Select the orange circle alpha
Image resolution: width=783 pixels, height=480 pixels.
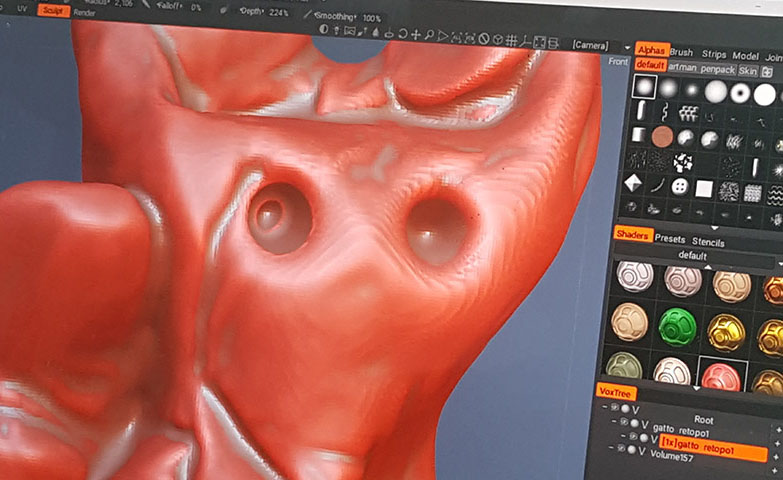tap(662, 137)
